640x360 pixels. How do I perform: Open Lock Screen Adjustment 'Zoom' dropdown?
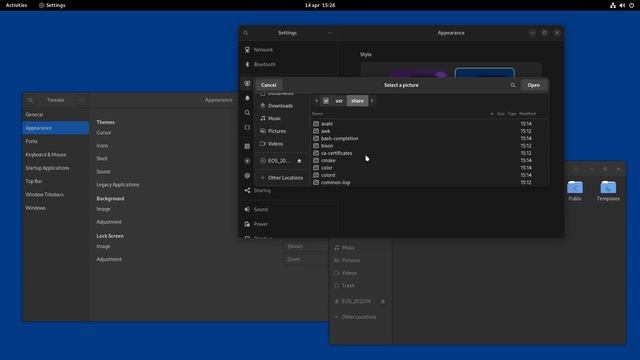coord(306,260)
